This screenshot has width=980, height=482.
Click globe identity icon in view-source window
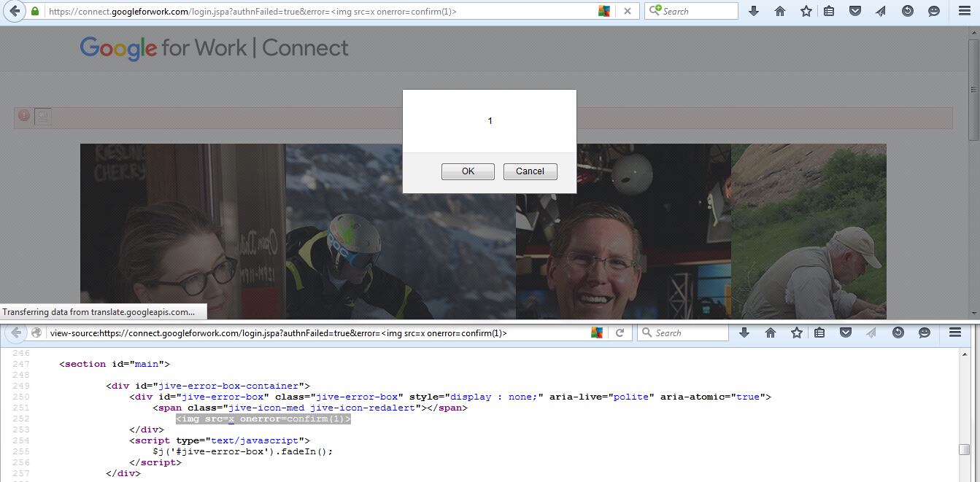tap(36, 333)
